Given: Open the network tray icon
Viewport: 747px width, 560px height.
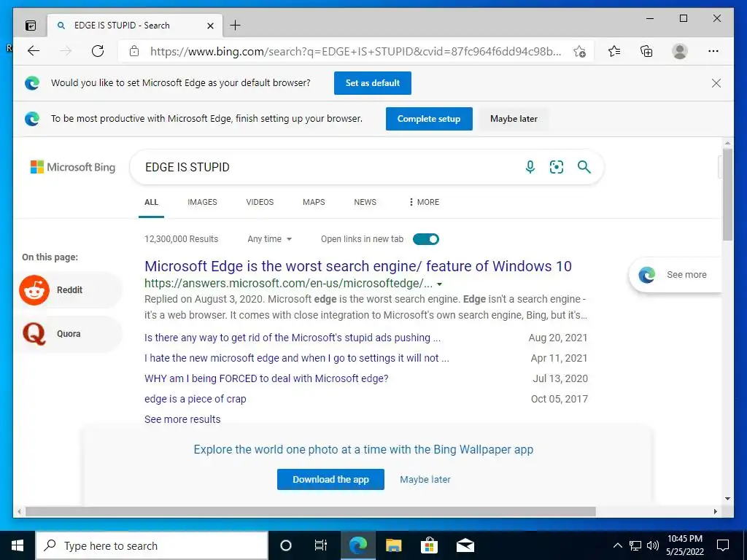Looking at the screenshot, I should click(x=635, y=545).
